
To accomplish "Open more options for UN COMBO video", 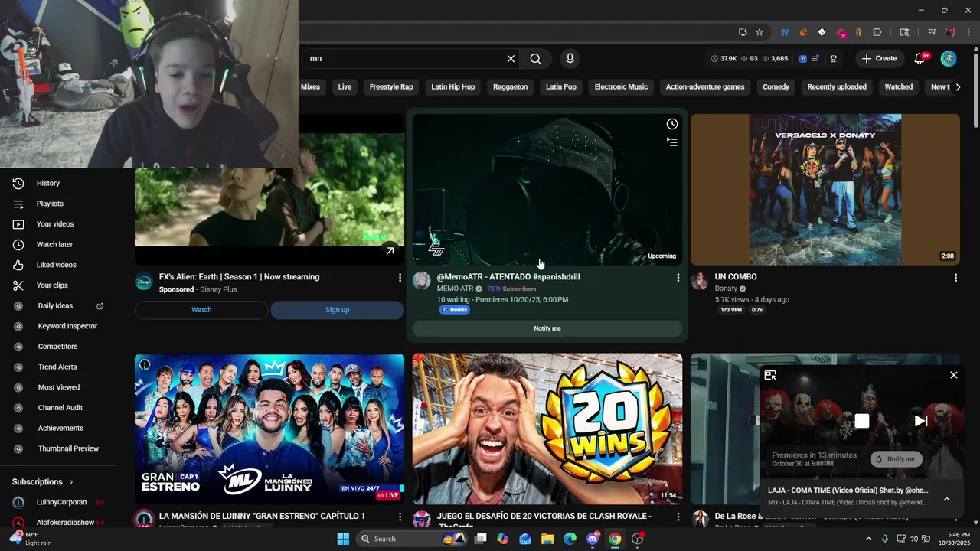I will tap(955, 278).
